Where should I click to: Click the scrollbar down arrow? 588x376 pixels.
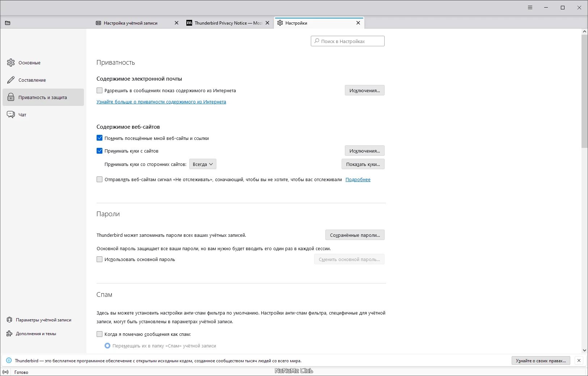pyautogui.click(x=584, y=350)
